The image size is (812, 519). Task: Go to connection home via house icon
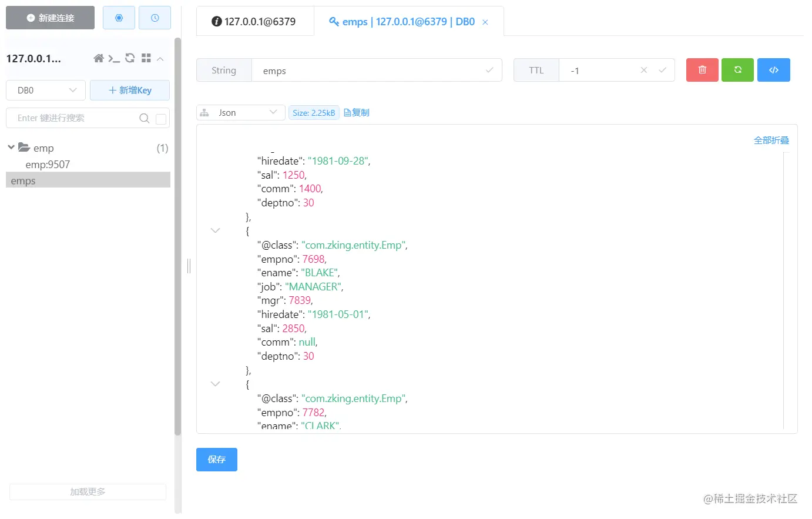[99, 58]
